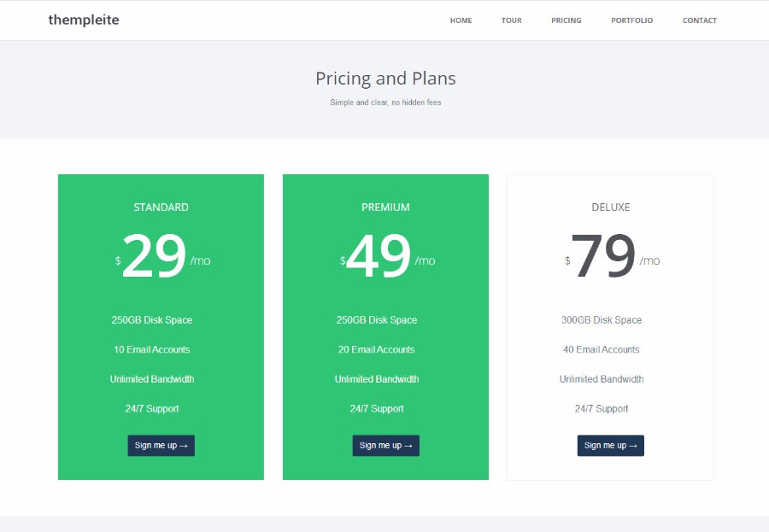
Task: Click the Pricing and Plans heading
Action: 385,79
